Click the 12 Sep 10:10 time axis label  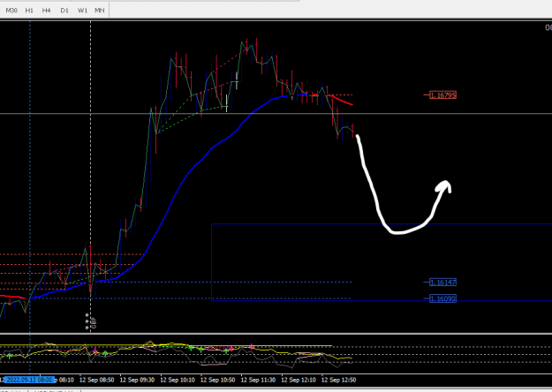[178, 380]
